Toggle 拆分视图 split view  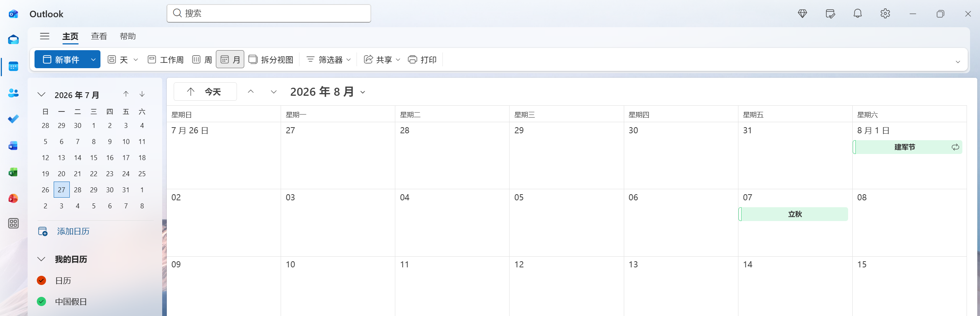(271, 59)
